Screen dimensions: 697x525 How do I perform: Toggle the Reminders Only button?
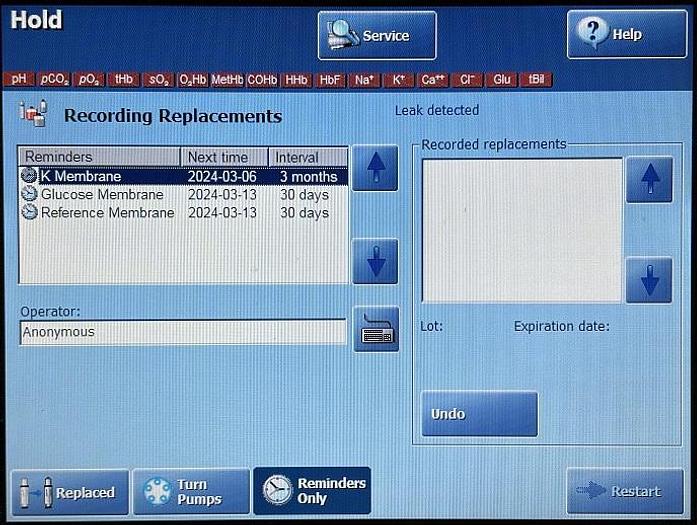pos(312,491)
